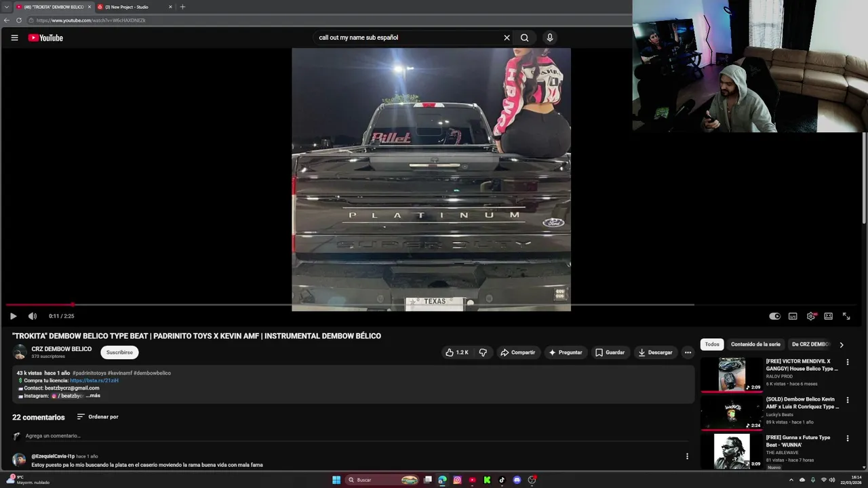The width and height of the screenshot is (868, 488).
Task: Select the Todos filter chip
Action: tap(712, 344)
